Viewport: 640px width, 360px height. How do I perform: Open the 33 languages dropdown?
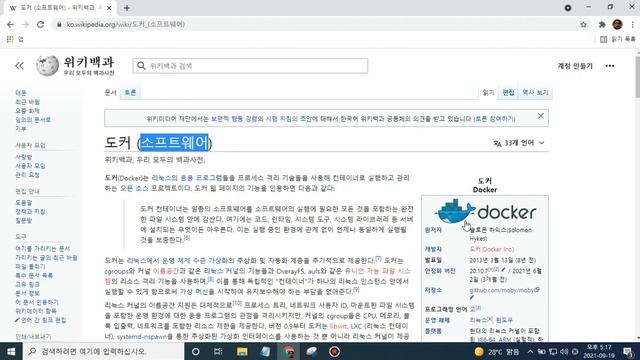point(519,143)
